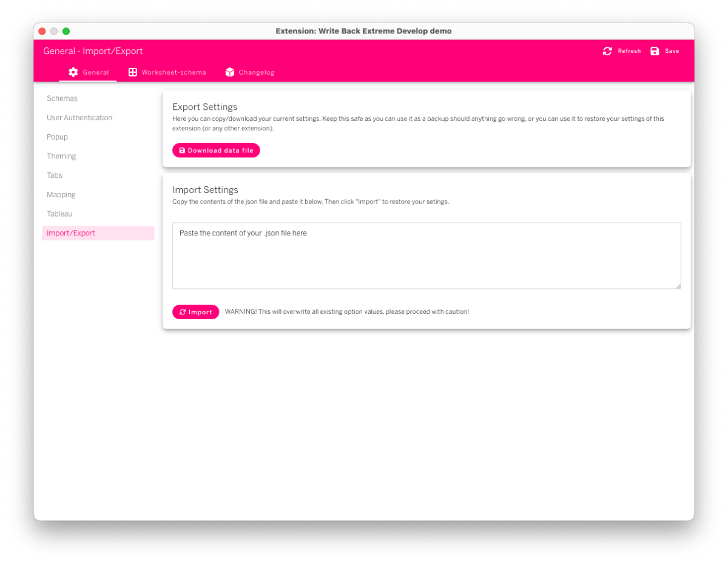Open User Authentication settings
Viewport: 728px width, 565px height.
click(x=79, y=117)
